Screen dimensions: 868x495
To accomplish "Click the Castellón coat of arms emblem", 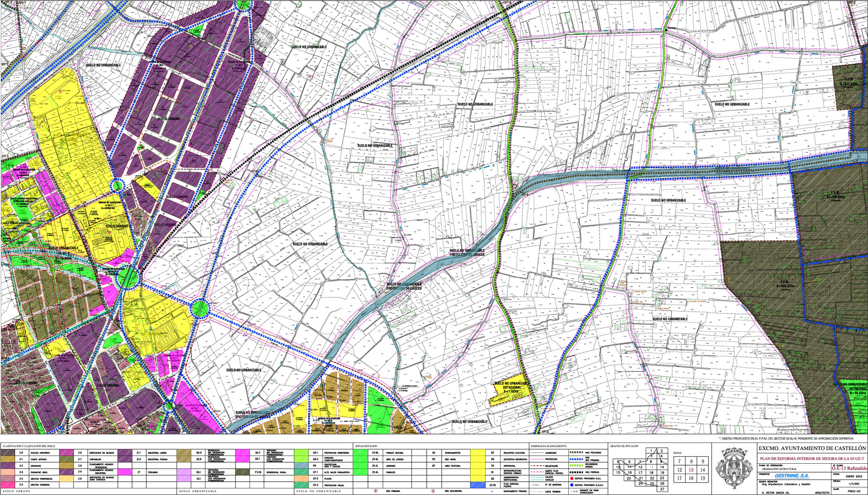I will (x=734, y=468).
